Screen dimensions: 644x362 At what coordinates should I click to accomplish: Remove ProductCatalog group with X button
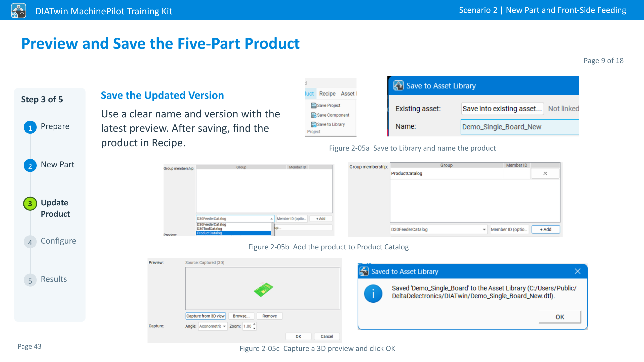545,173
